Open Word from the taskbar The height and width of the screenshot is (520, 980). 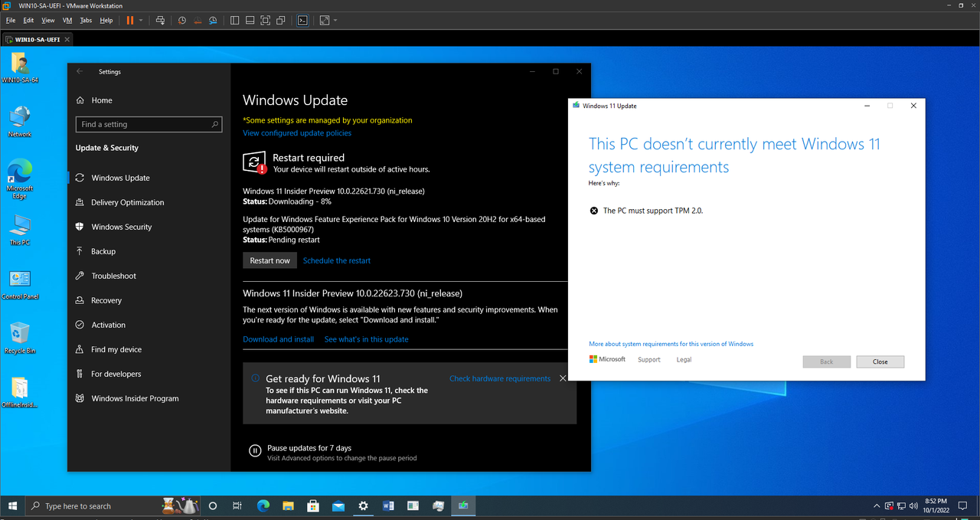[387, 505]
